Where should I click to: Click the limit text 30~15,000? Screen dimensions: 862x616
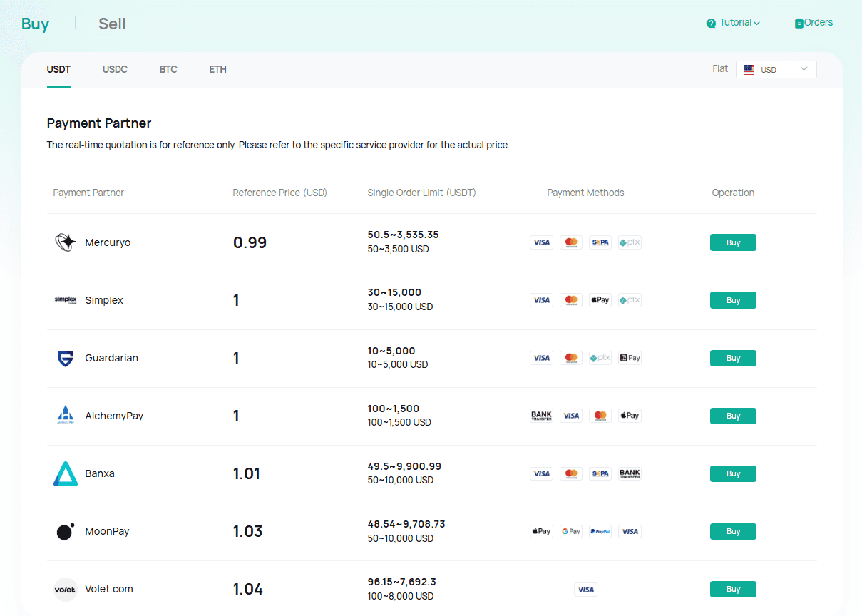[x=394, y=292]
